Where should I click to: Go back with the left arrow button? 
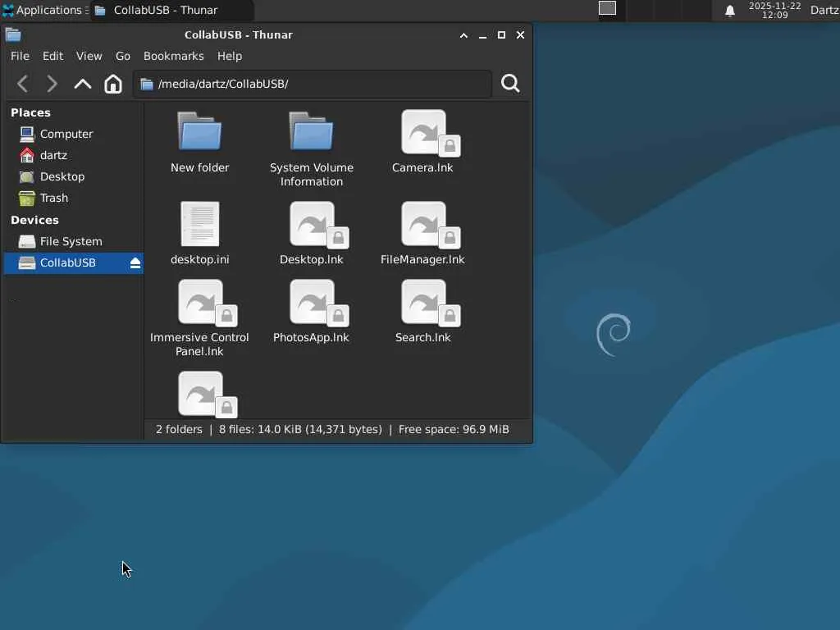tap(22, 84)
